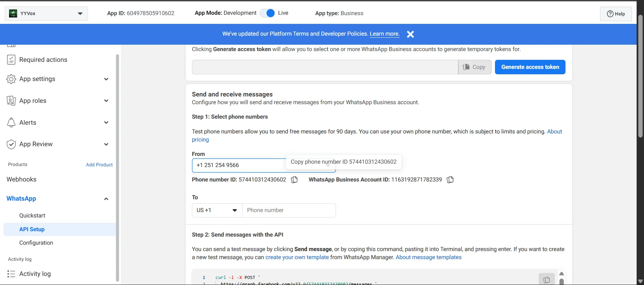Screen dimensions: 644x285
Task: Open WhatsApp Configuration page
Action: point(36,243)
